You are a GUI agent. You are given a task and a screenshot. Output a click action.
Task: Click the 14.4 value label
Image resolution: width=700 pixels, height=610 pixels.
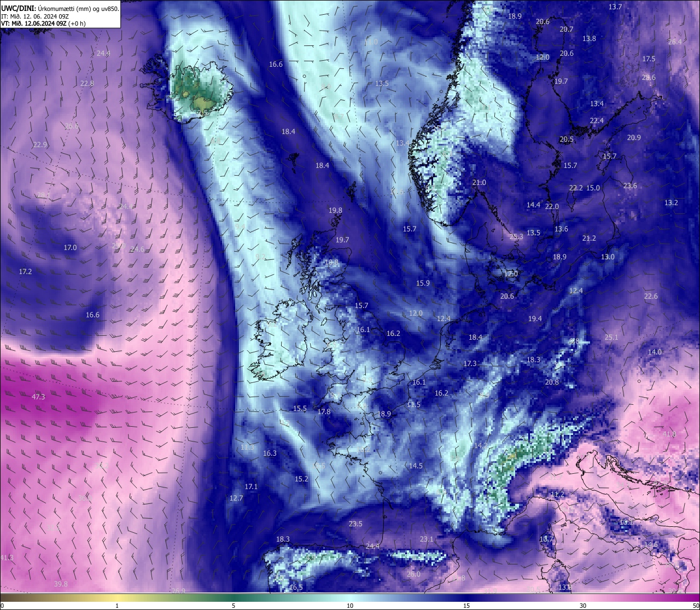pos(533,205)
